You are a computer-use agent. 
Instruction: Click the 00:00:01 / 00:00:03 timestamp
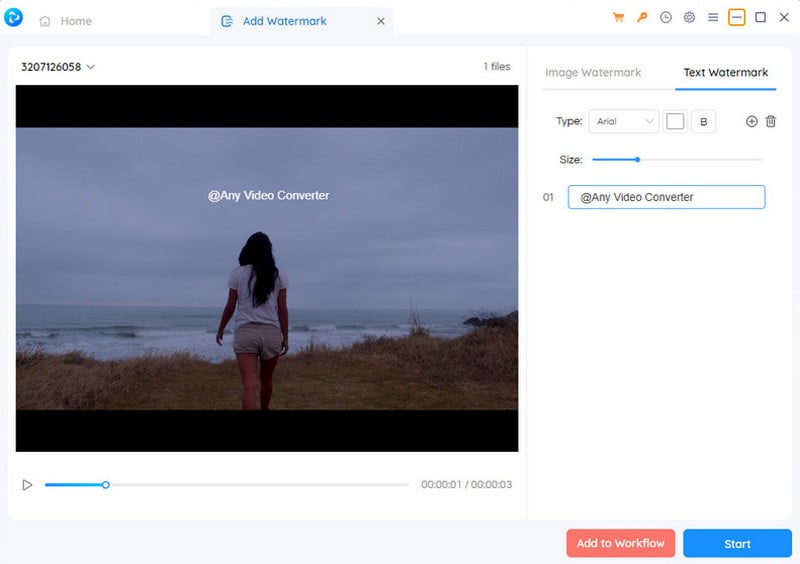[466, 484]
